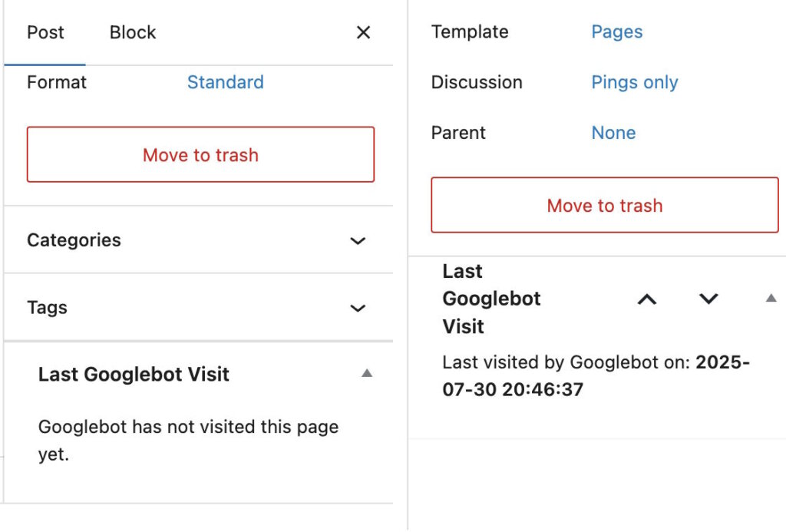The height and width of the screenshot is (532, 786).
Task: Switch to the Block tab
Action: [x=131, y=32]
